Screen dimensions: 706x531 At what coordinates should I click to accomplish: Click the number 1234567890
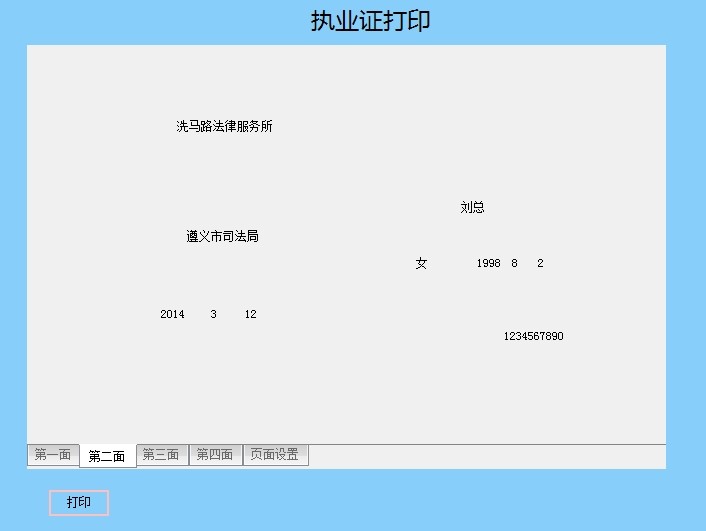coord(534,336)
